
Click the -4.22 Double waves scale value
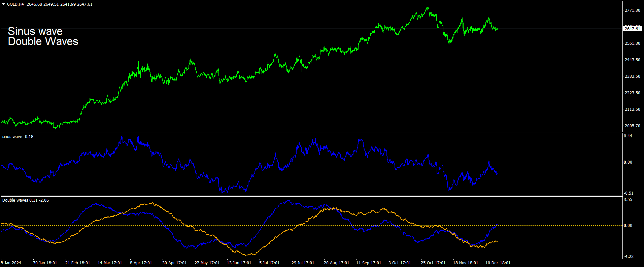pos(629,257)
